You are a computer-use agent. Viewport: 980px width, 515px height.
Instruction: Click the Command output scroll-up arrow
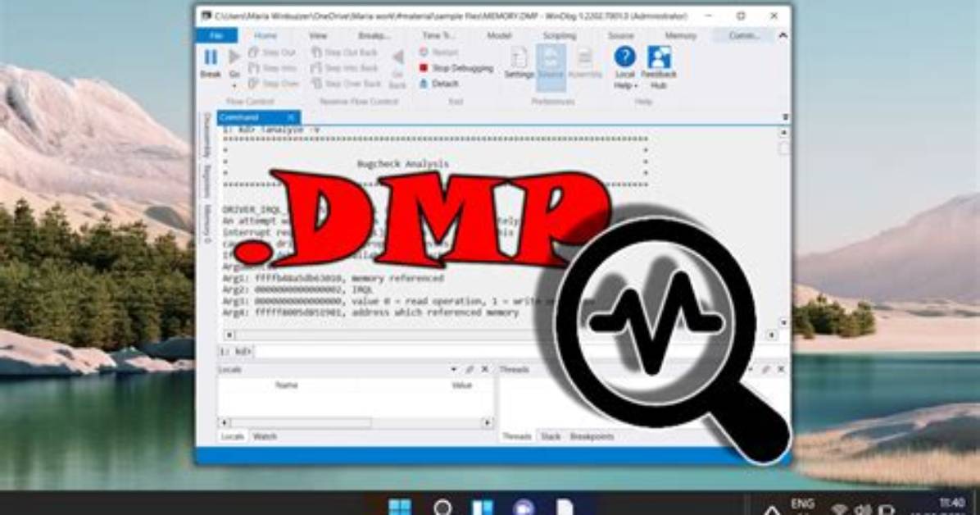pos(783,134)
